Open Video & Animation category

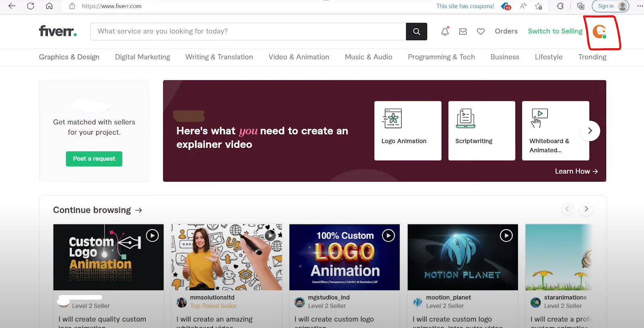tap(299, 57)
